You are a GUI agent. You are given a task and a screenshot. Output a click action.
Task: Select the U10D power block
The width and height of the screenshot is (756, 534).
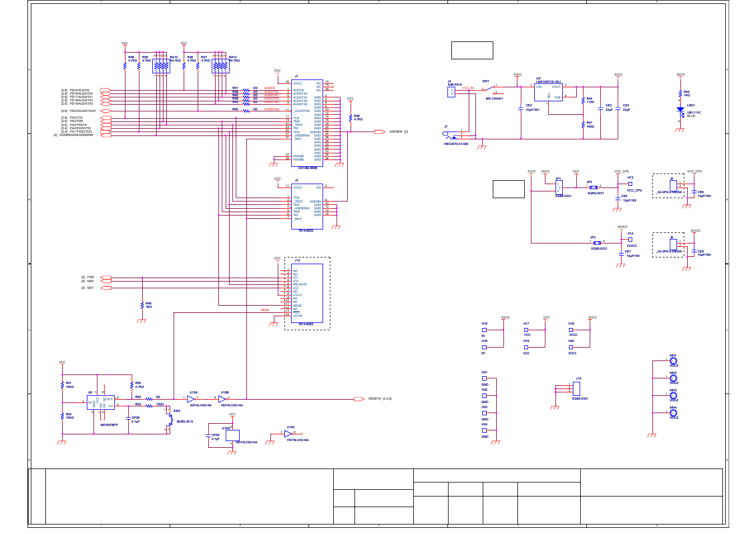click(232, 435)
